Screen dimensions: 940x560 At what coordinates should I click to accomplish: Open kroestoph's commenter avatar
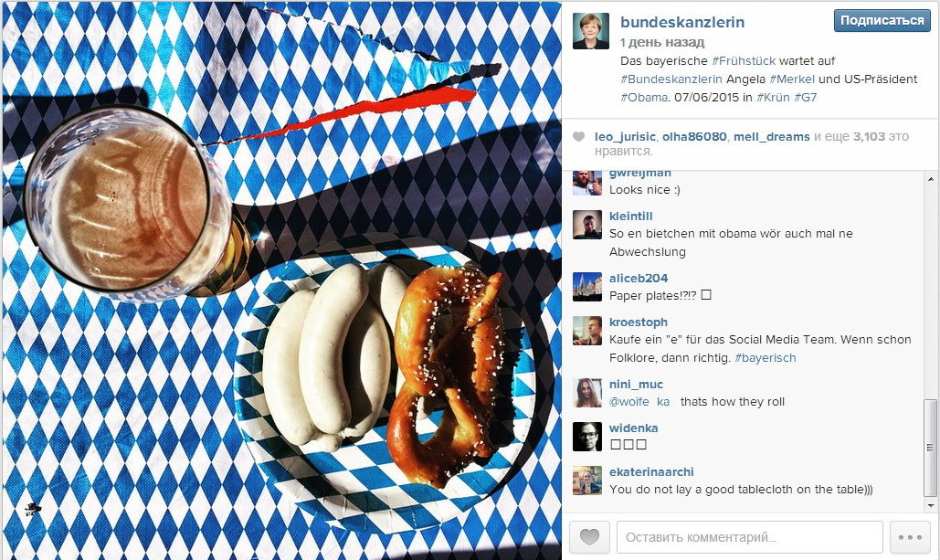point(587,331)
